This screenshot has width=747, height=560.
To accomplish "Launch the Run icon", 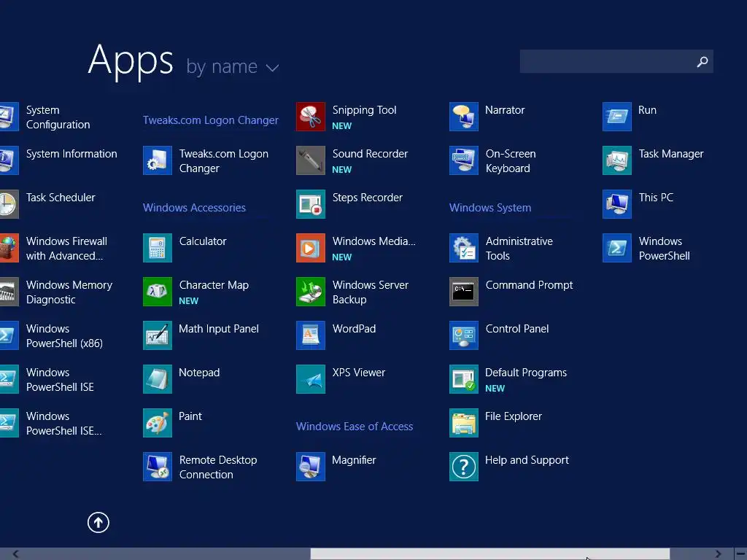I will [x=617, y=117].
